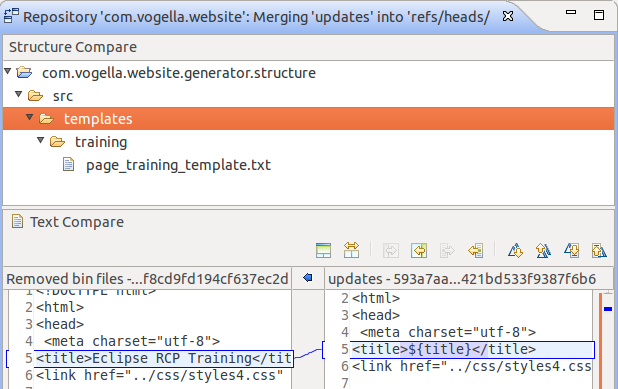Select the Repository 'com.vogella.website' merge tab

pos(256,17)
